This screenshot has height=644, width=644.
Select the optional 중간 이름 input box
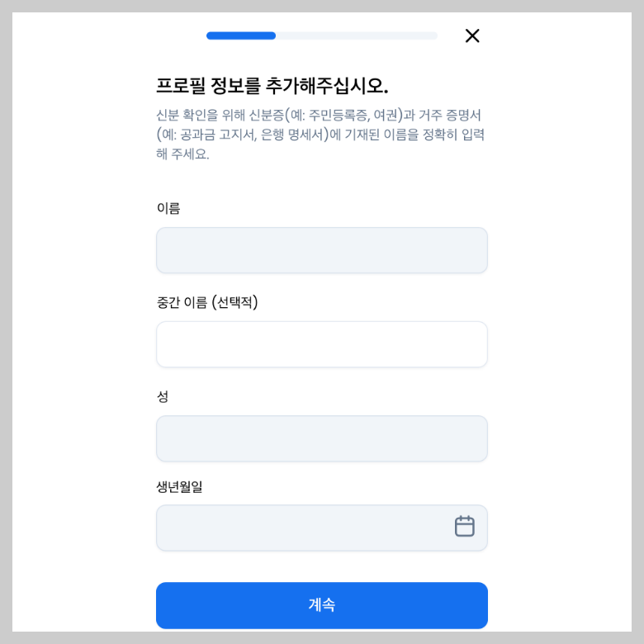coord(322,344)
